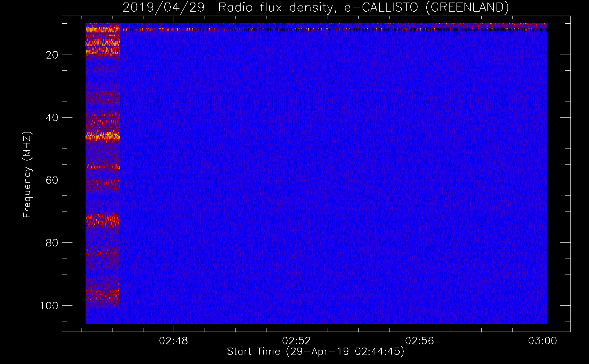Click the 03:00 time tick label

click(542, 341)
